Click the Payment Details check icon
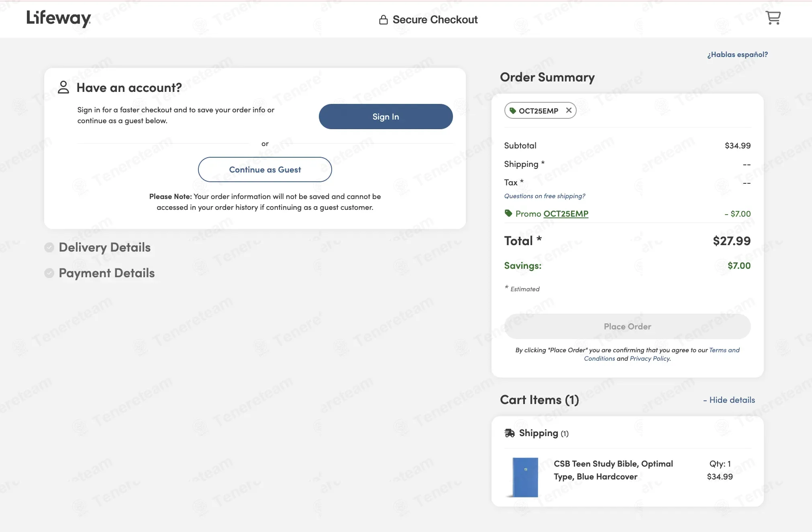Viewport: 812px width, 532px height. point(49,273)
